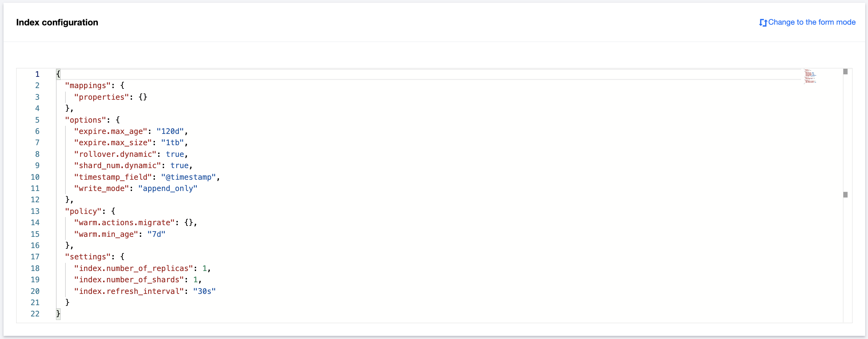Screen dimensions: 868x339
Task: Click the Index configuration heading
Action: 57,23
